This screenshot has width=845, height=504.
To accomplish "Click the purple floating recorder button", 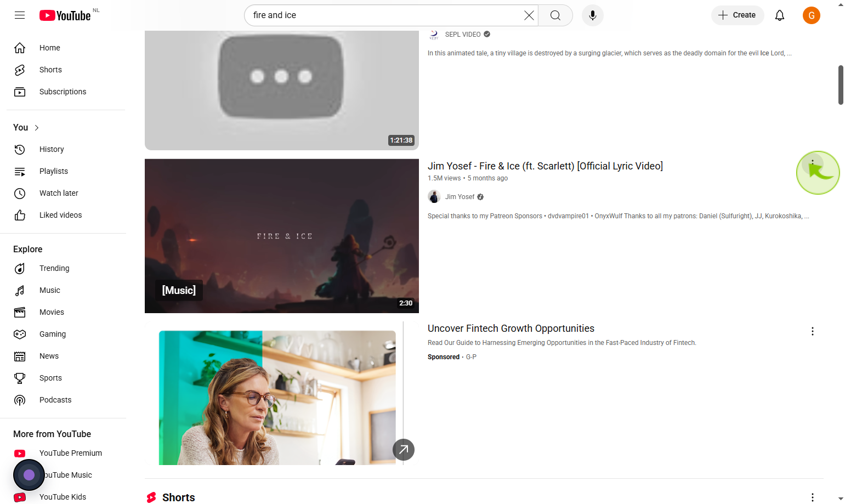I will (29, 475).
